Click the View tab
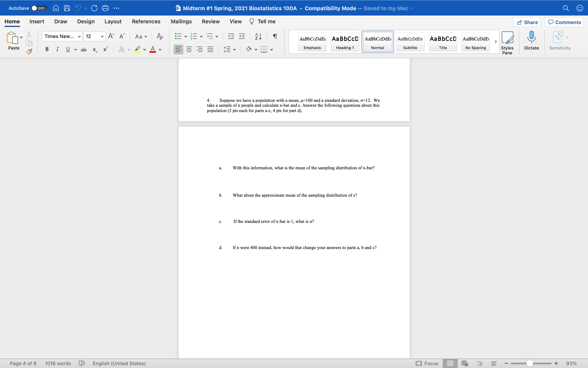588x368 pixels. [236, 21]
